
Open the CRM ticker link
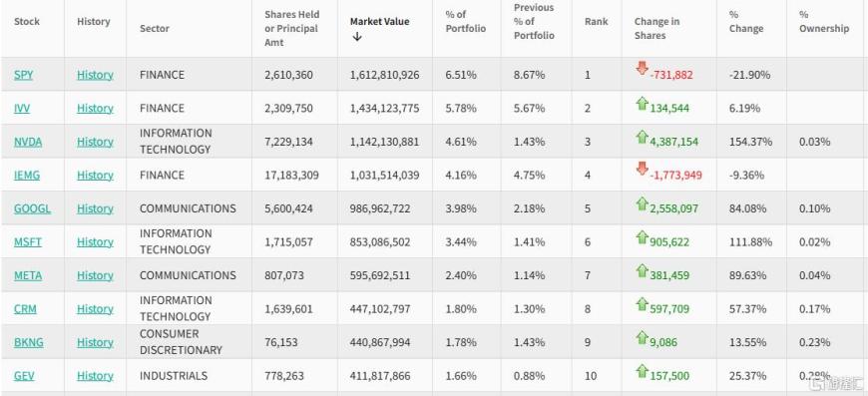point(25,308)
